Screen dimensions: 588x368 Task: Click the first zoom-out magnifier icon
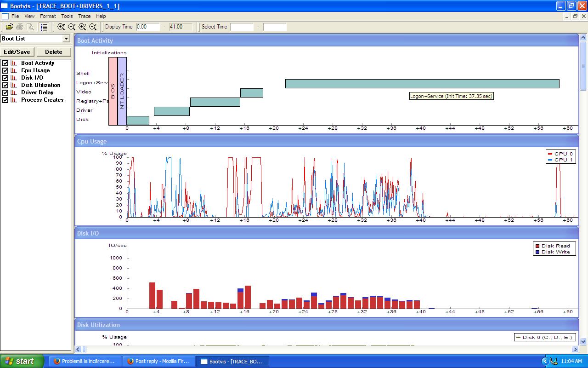pyautogui.click(x=72, y=27)
